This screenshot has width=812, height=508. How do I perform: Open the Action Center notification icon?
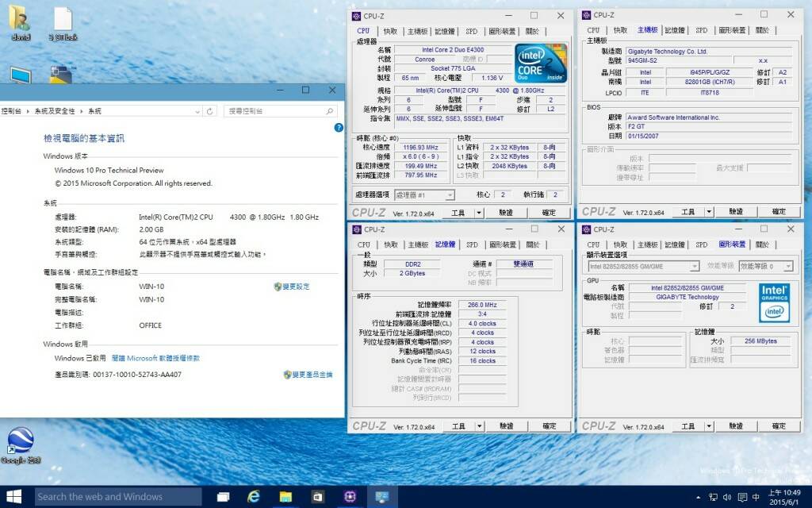742,498
